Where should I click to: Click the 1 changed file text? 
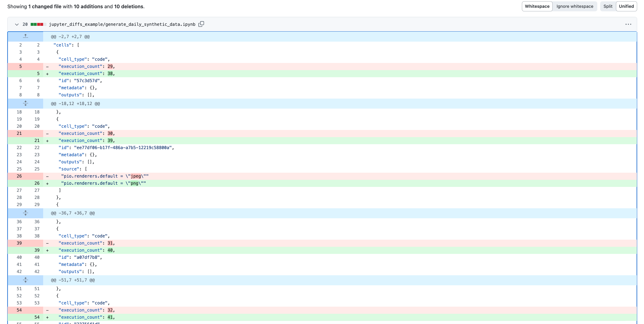tap(44, 6)
